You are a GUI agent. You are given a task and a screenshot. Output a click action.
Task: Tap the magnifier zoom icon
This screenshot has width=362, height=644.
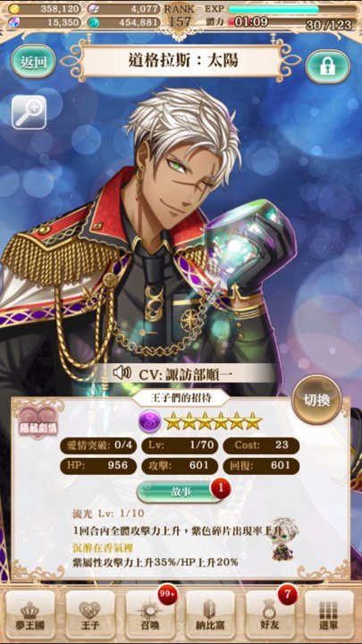click(x=29, y=112)
